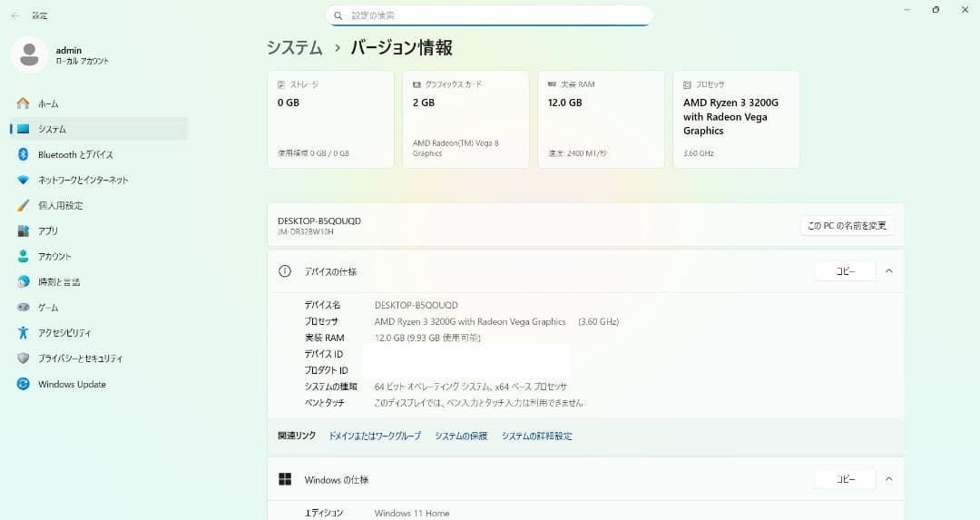Copy the Windows specifications

coord(845,479)
